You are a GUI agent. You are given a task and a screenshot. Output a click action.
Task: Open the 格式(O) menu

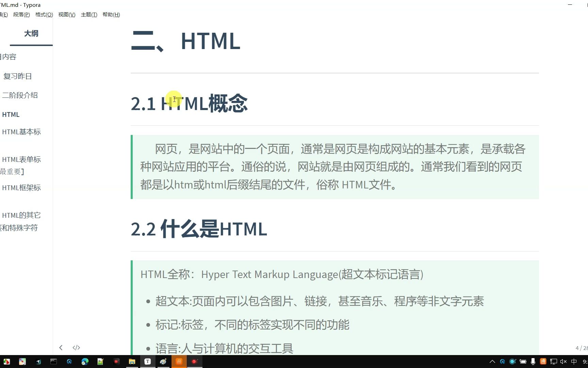[44, 15]
